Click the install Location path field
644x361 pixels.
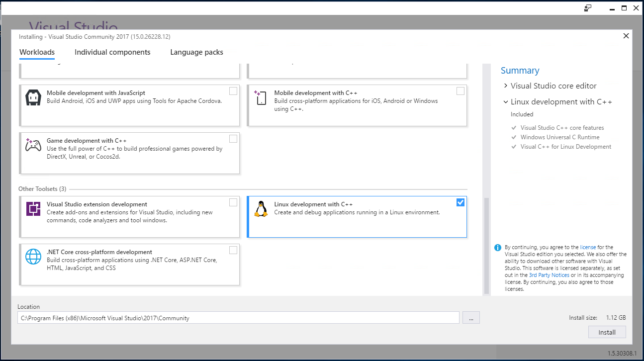(x=238, y=318)
